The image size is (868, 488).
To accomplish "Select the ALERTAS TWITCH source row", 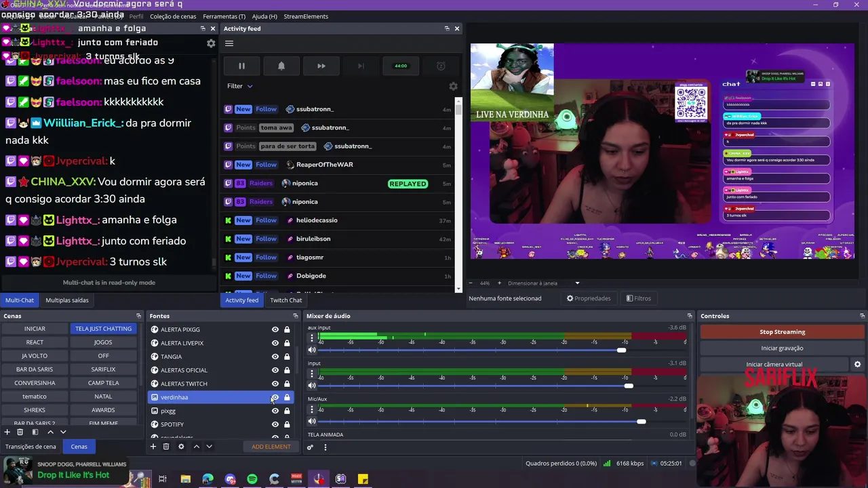I will click(221, 384).
